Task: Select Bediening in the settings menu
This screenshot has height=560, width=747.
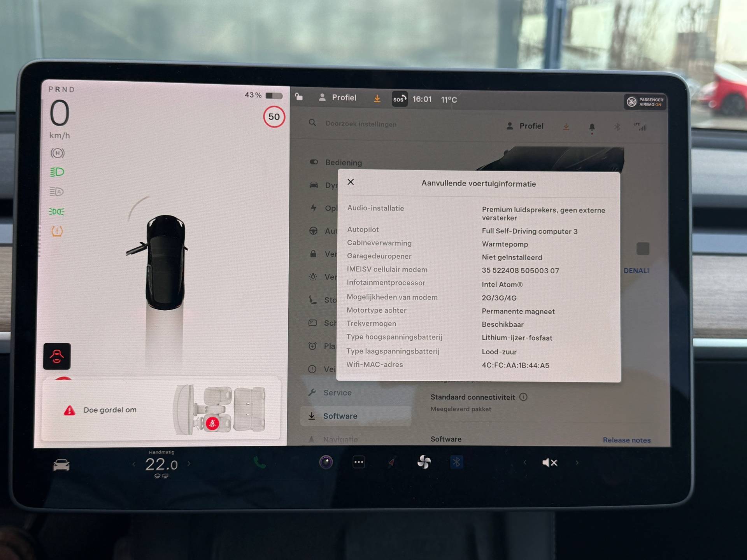Action: coord(343,163)
